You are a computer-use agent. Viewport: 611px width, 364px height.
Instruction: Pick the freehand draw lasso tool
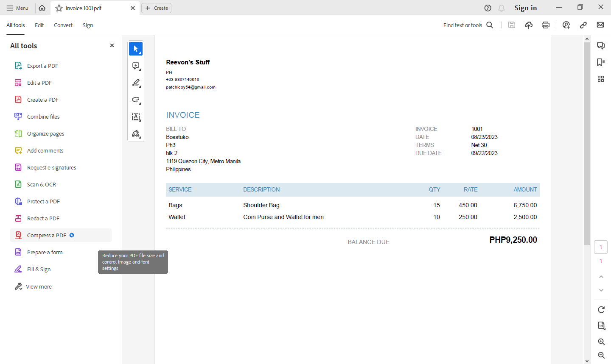point(136,100)
